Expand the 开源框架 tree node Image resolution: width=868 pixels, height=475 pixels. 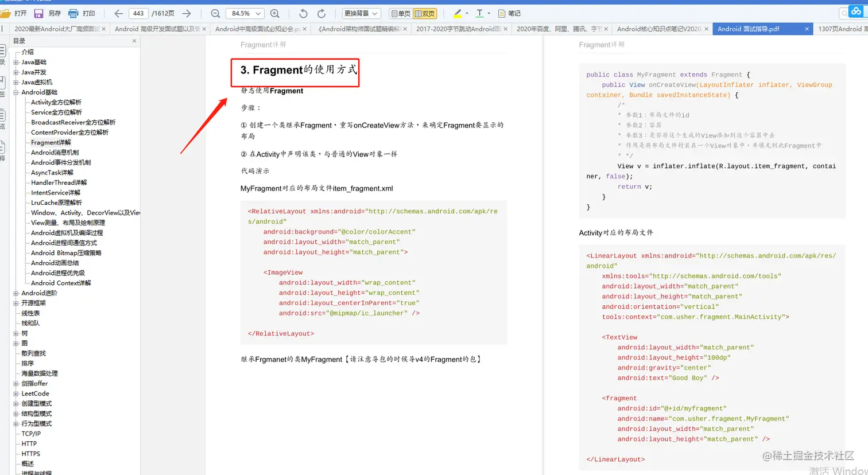tap(16, 303)
